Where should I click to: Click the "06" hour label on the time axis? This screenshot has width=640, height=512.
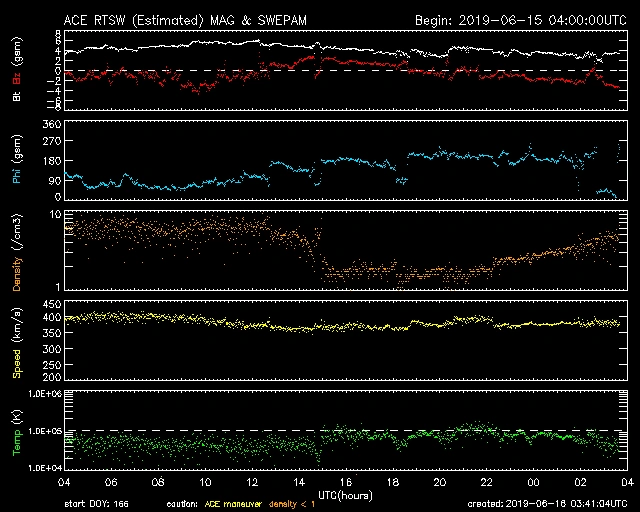pos(111,482)
